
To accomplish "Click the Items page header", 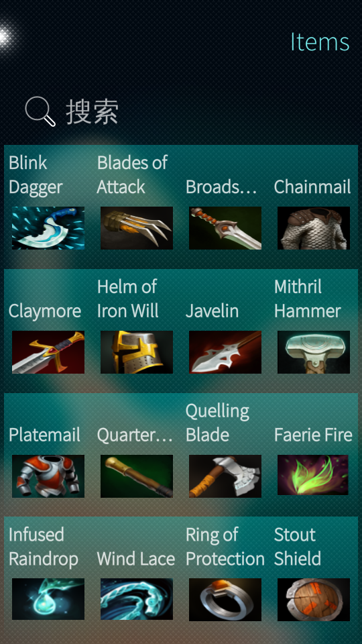I will (x=320, y=42).
